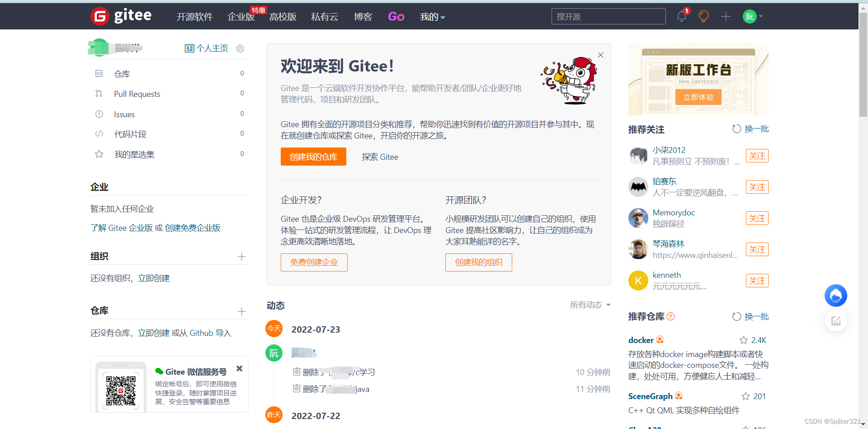868x429 pixels.
Task: Close the welcome banner
Action: click(x=600, y=55)
